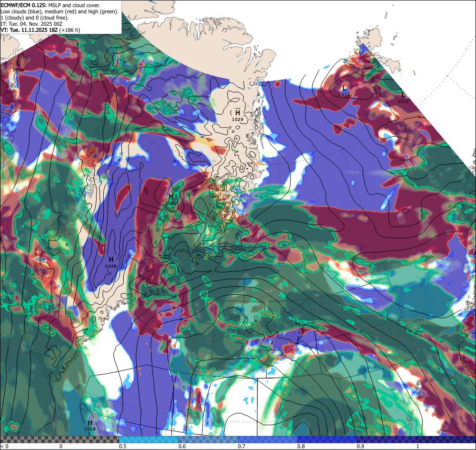
Task: Click the '1029' pressure value over Greenland
Action: [238, 120]
